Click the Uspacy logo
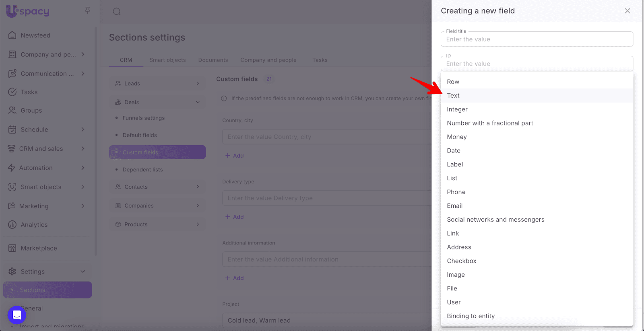 [28, 11]
